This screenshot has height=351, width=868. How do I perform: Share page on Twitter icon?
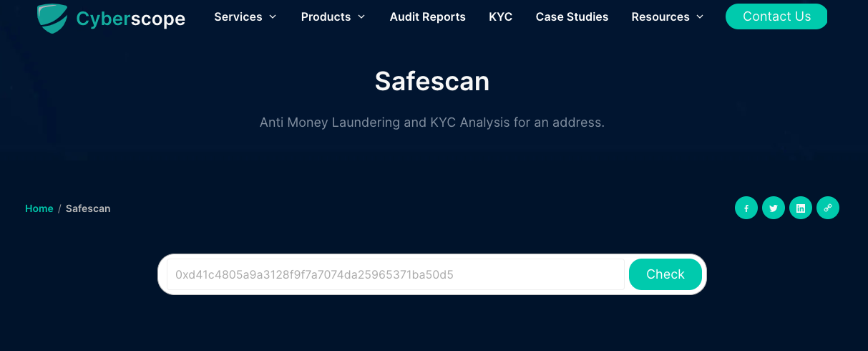pos(774,208)
